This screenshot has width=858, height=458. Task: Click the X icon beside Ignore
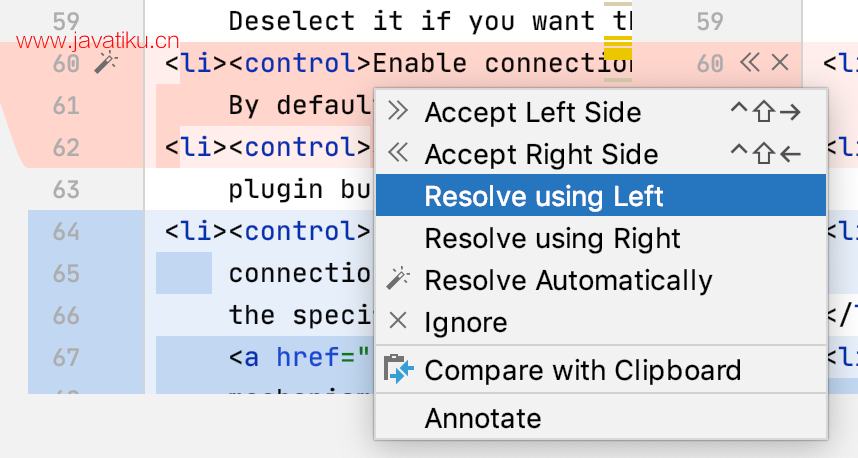tap(398, 321)
